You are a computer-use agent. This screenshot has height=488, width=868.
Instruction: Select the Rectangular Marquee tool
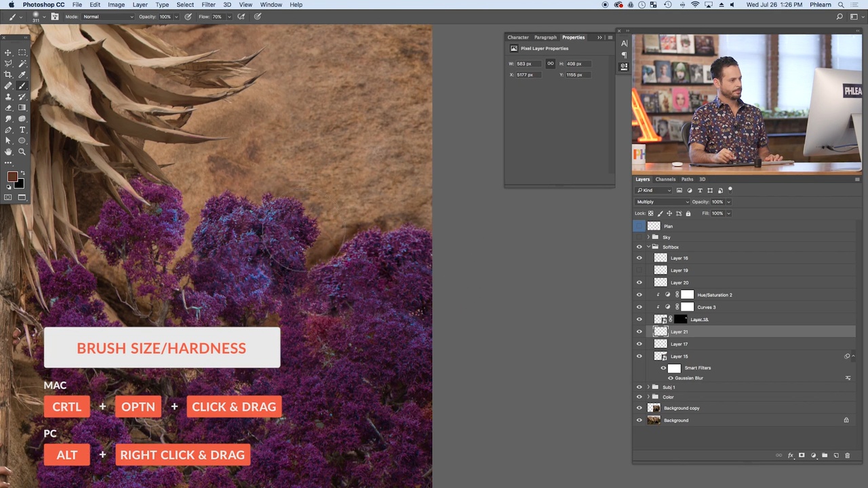(22, 53)
